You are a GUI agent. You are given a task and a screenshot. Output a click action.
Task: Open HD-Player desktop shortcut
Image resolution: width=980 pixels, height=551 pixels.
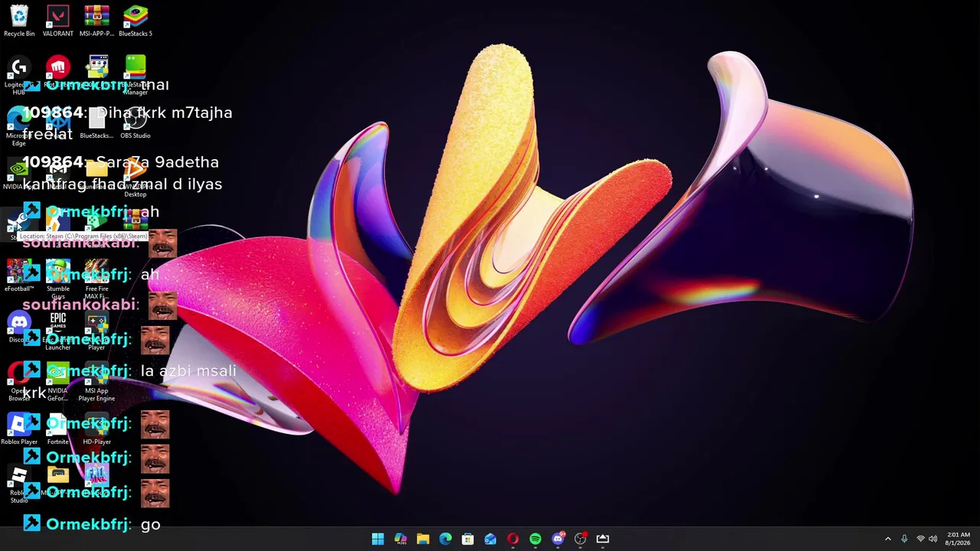(x=96, y=429)
